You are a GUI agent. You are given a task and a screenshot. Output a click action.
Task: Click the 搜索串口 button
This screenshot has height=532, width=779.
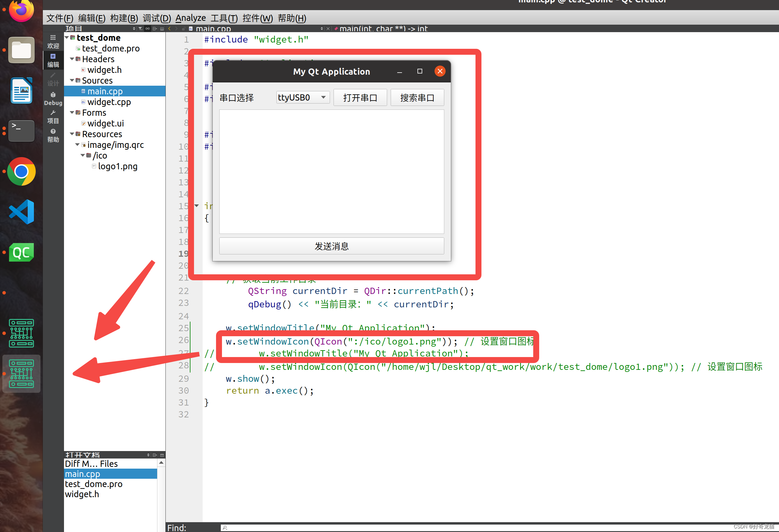pyautogui.click(x=417, y=98)
